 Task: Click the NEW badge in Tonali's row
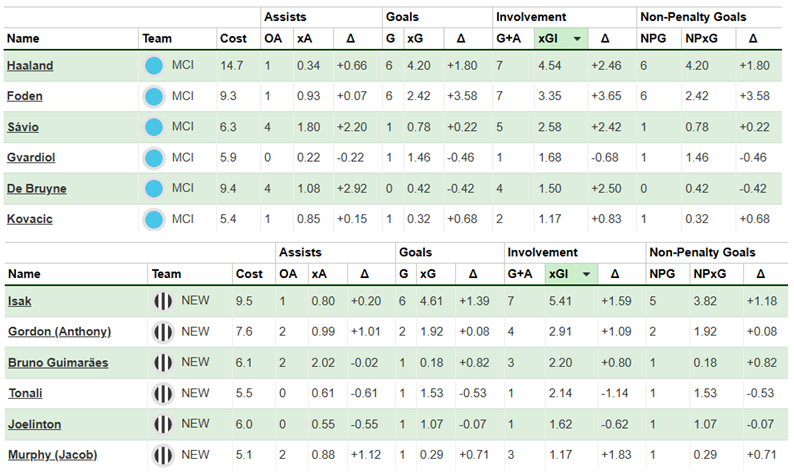163,393
